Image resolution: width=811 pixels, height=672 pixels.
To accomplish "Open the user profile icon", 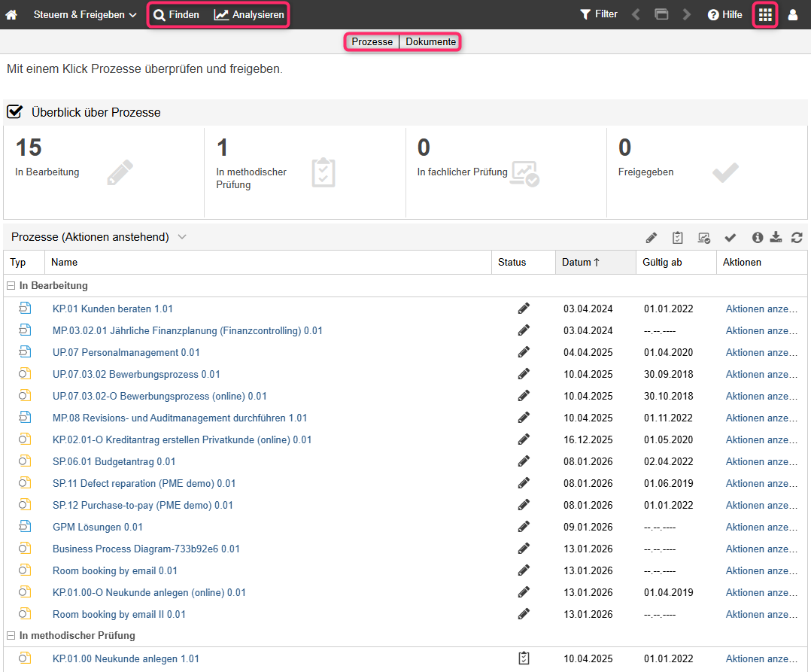I will 793,15.
